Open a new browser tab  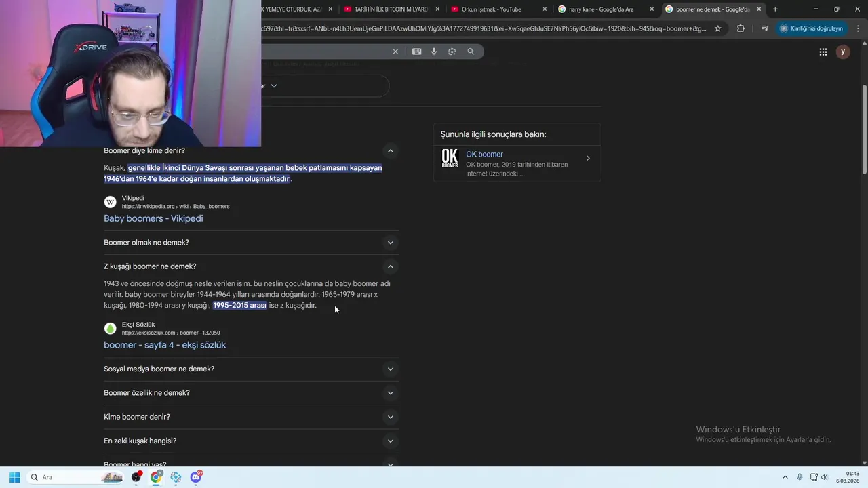[x=775, y=9]
